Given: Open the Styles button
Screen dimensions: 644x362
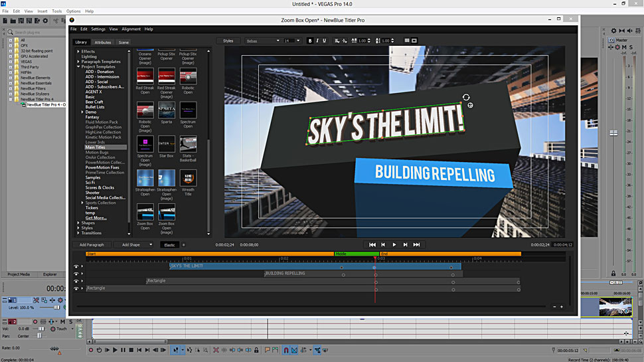Looking at the screenshot, I should (228, 41).
